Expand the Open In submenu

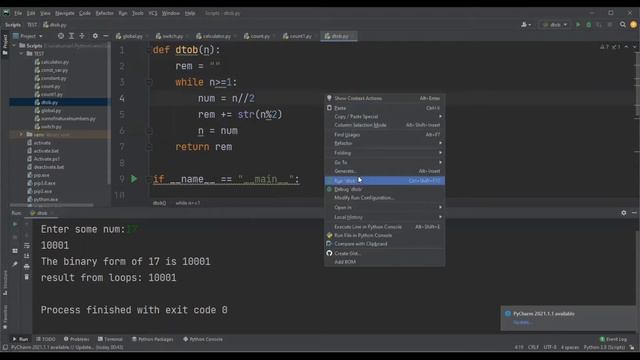[x=384, y=208]
